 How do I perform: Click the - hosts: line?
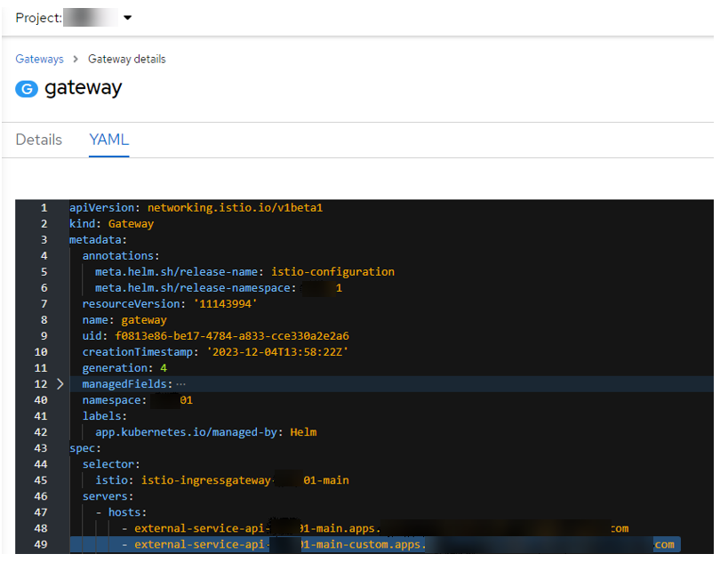click(x=121, y=512)
